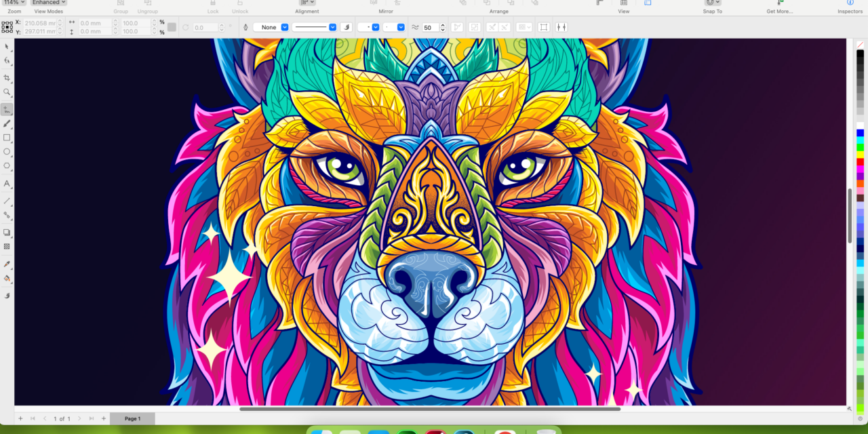This screenshot has width=868, height=434.
Task: Select the Ellipse tool
Action: [x=7, y=151]
